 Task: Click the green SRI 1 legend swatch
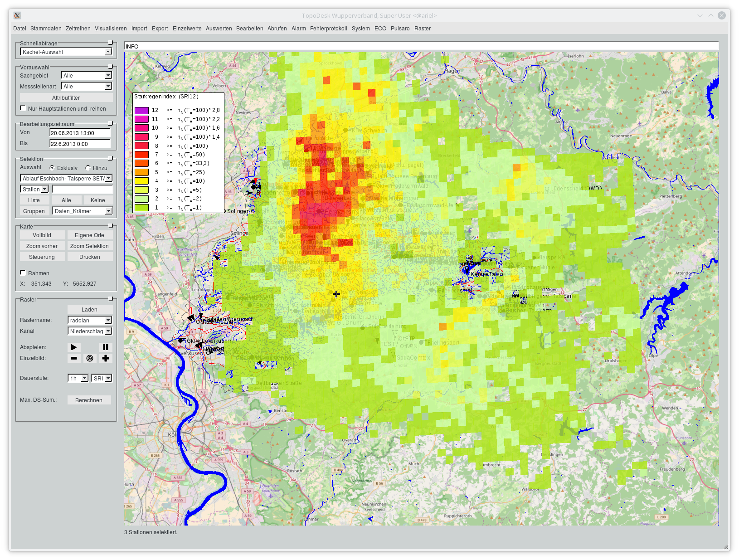(141, 208)
